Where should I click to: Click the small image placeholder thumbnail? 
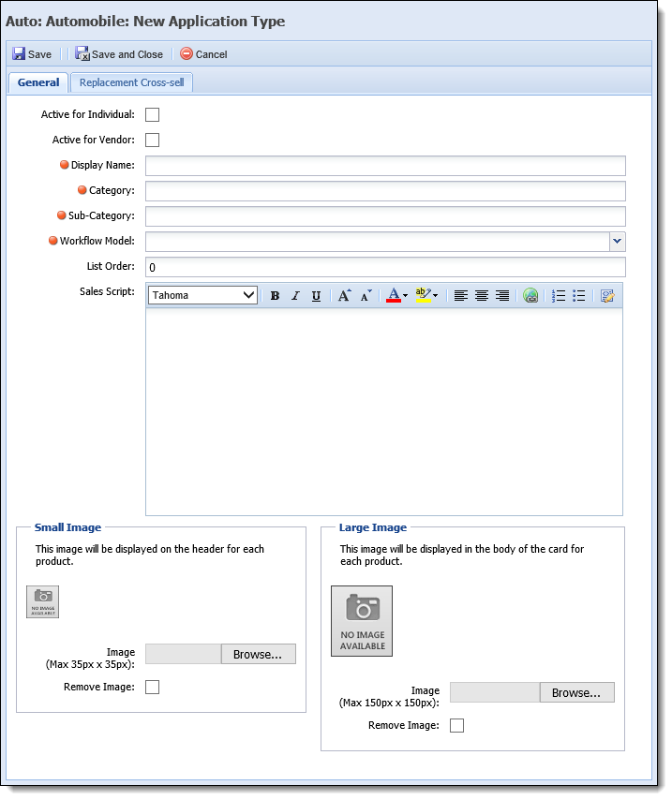point(43,601)
